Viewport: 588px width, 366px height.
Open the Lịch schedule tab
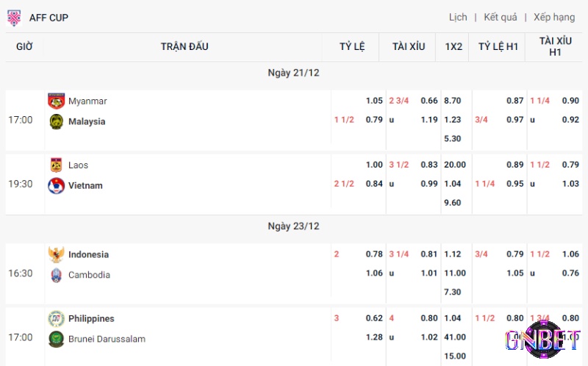(458, 17)
